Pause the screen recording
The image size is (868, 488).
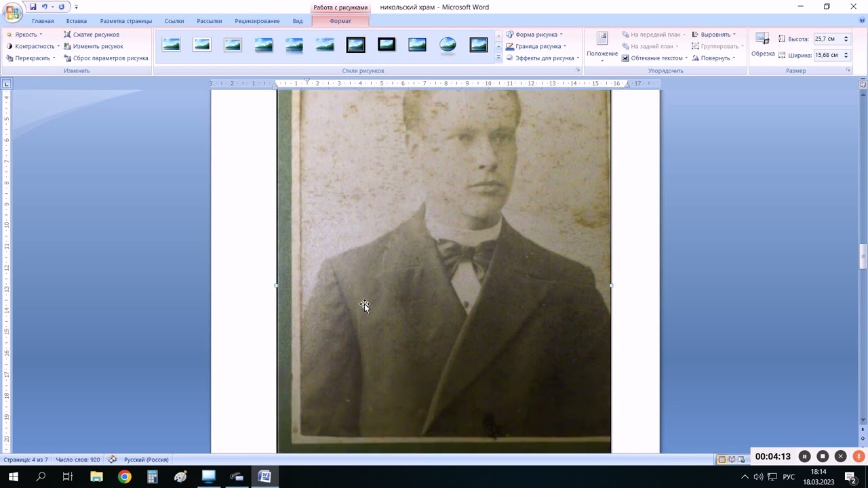(804, 457)
